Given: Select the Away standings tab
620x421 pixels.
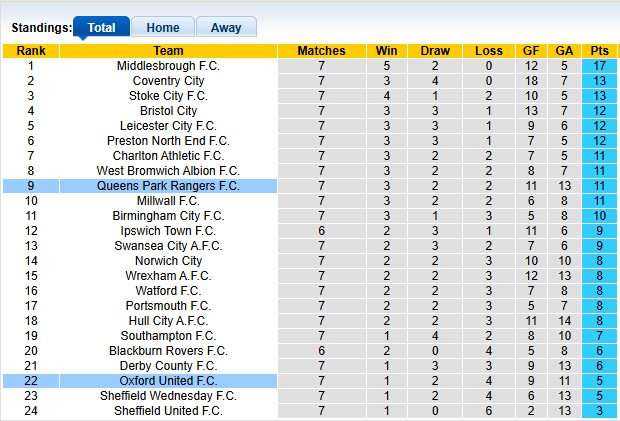Looking at the screenshot, I should pos(226,28).
